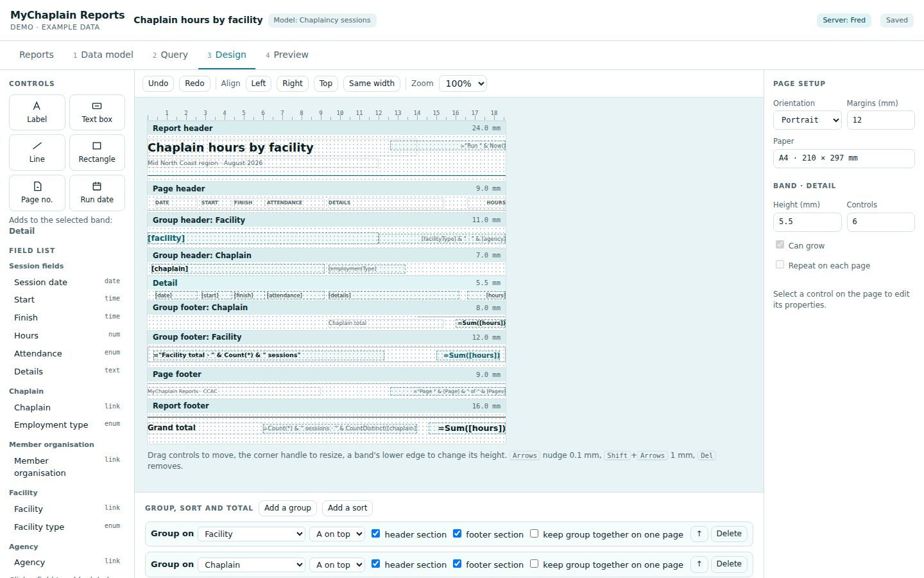
Task: Open Group on Chaplain field dropdown
Action: pyautogui.click(x=252, y=565)
